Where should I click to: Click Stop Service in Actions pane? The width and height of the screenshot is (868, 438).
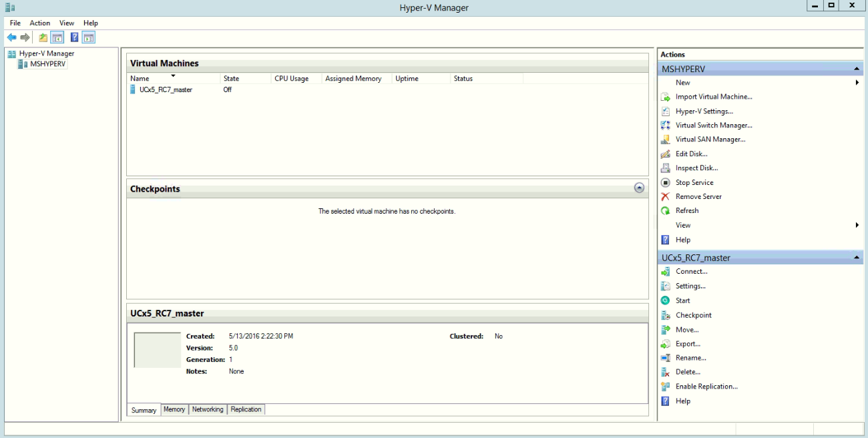[x=694, y=182]
